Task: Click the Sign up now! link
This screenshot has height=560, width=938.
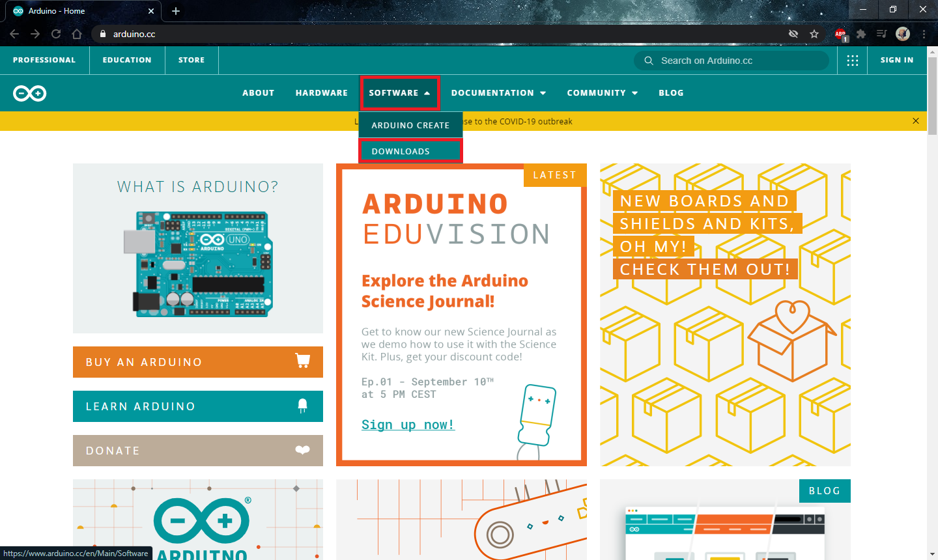Action: pyautogui.click(x=408, y=425)
